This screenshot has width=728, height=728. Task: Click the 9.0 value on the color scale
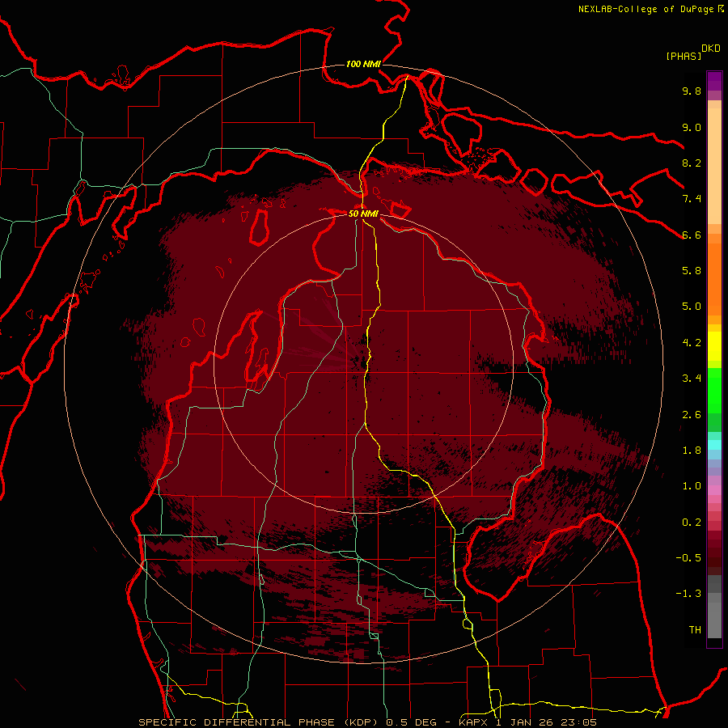[692, 127]
